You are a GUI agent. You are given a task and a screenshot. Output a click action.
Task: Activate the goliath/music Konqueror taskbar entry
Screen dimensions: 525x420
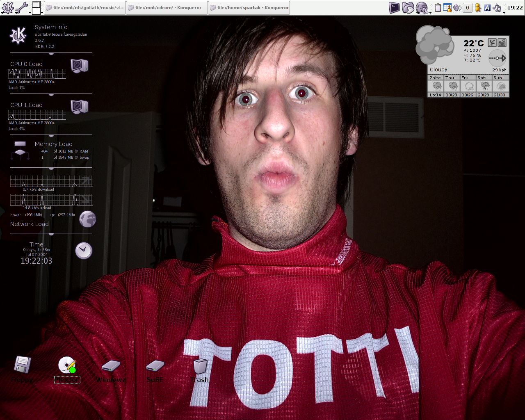click(x=85, y=7)
